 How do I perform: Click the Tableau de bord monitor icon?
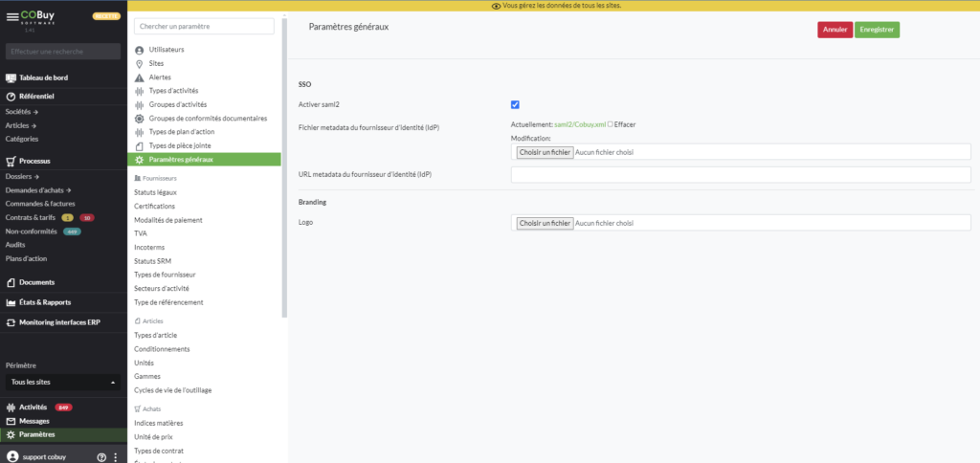(x=11, y=78)
